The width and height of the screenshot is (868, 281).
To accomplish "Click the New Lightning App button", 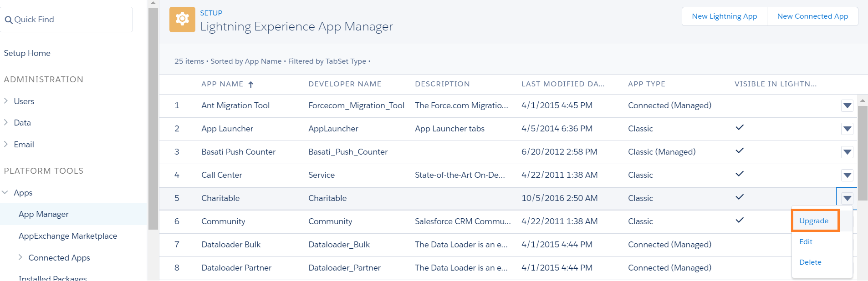I will [724, 16].
